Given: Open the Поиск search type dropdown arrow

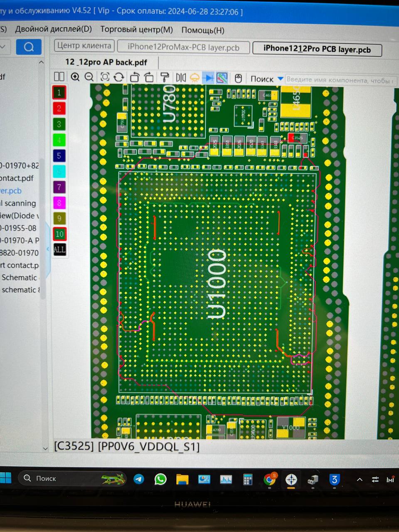Looking at the screenshot, I should pos(280,79).
